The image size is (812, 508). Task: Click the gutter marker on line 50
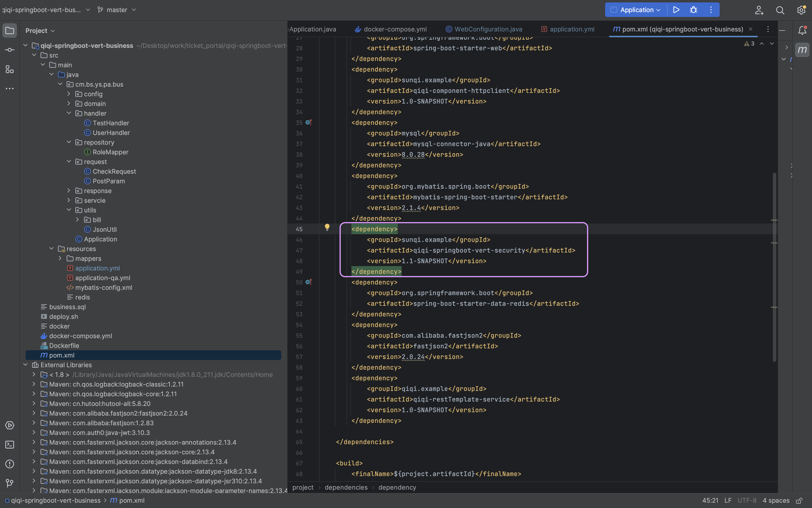point(308,282)
